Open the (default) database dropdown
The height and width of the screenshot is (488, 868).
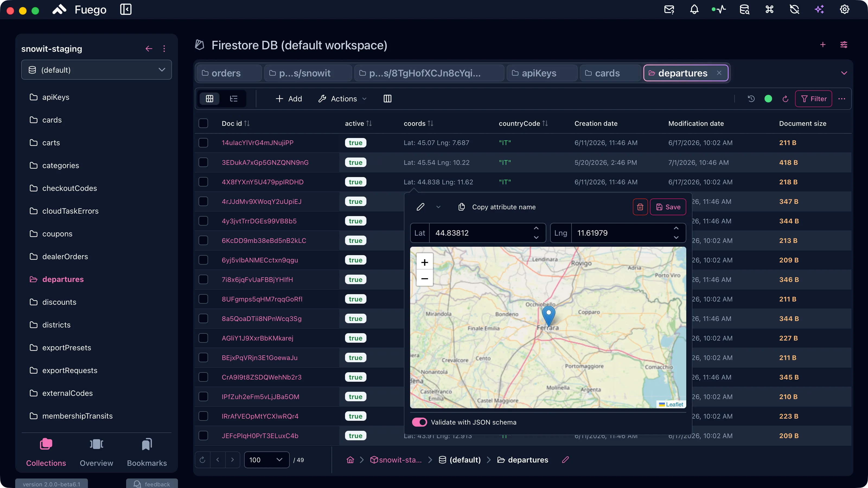tap(96, 70)
